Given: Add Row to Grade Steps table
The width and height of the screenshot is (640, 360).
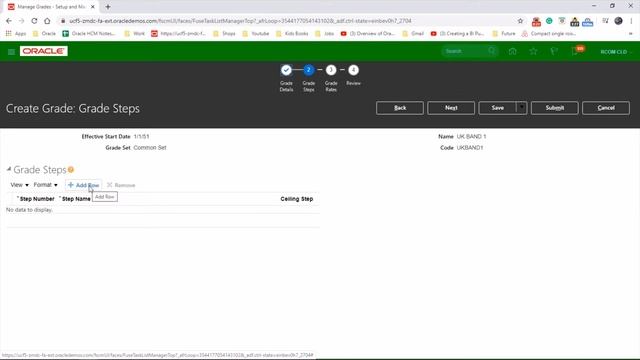Looking at the screenshot, I should coord(83,185).
